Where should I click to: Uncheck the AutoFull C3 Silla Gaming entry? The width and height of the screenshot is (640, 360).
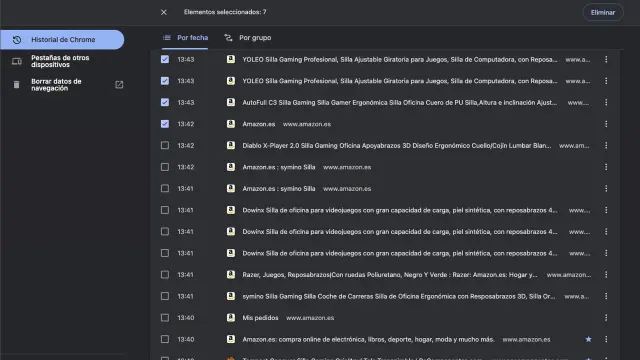click(x=165, y=102)
